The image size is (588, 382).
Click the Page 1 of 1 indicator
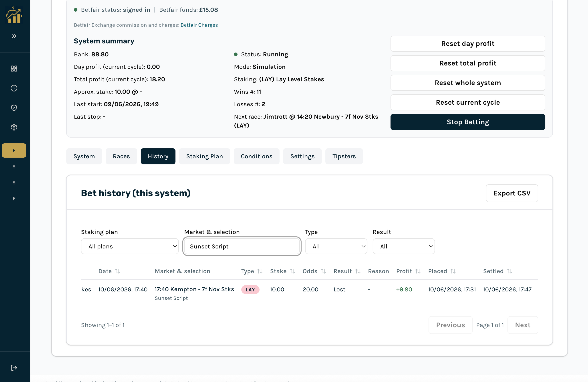coord(490,325)
